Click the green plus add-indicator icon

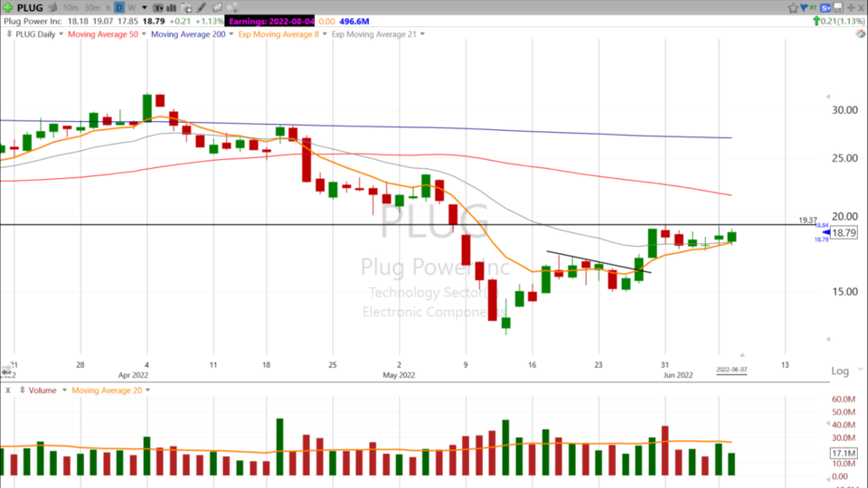(x=8, y=8)
